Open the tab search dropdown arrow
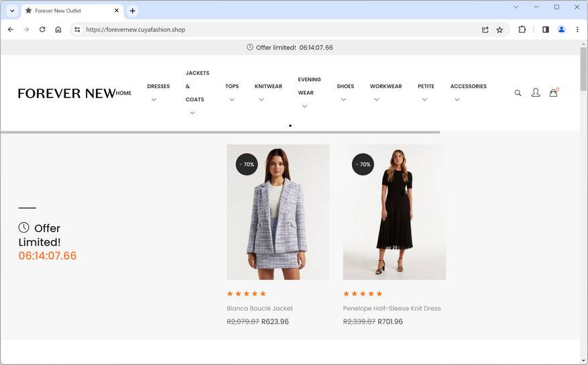588x365 pixels. pos(12,11)
